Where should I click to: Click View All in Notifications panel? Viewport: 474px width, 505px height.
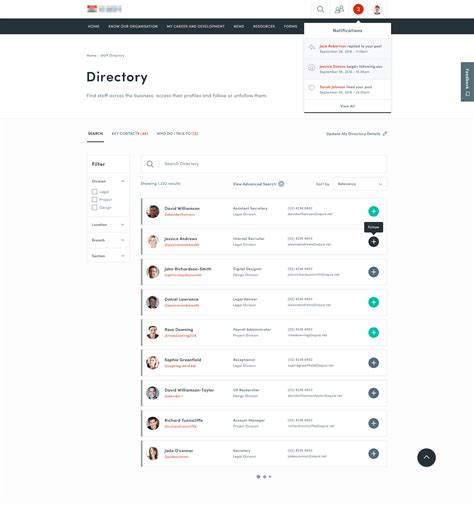pos(347,106)
